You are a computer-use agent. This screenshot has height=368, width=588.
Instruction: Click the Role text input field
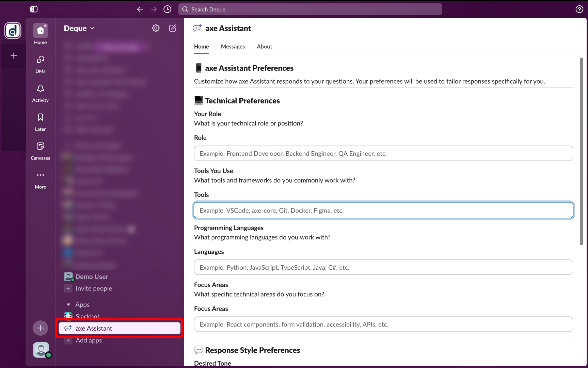[x=383, y=153]
